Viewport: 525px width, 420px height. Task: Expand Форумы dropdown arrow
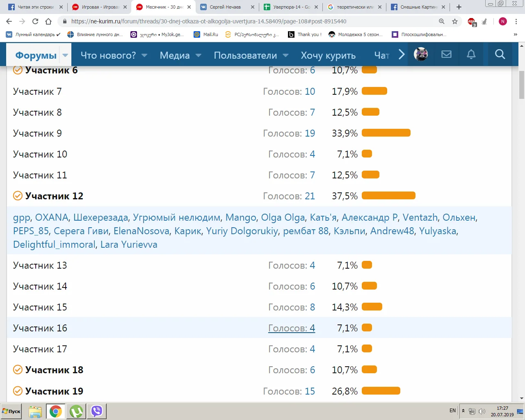coord(65,55)
